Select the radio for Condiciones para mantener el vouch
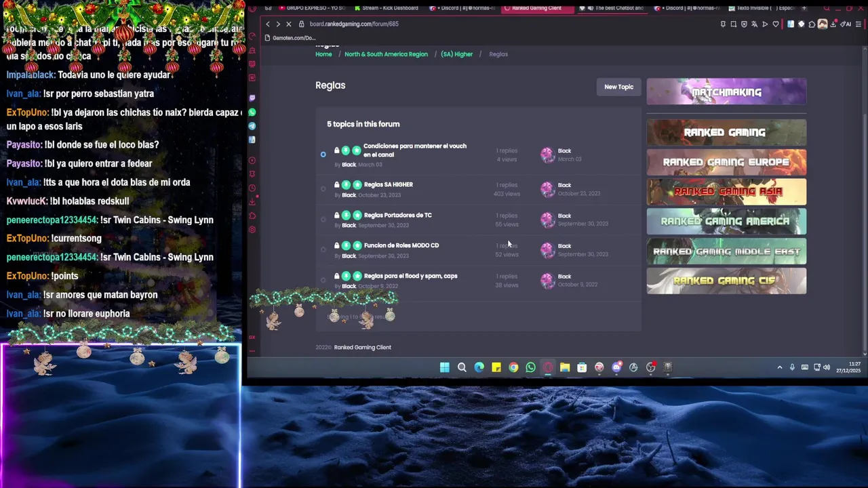The width and height of the screenshot is (868, 488). point(323,155)
